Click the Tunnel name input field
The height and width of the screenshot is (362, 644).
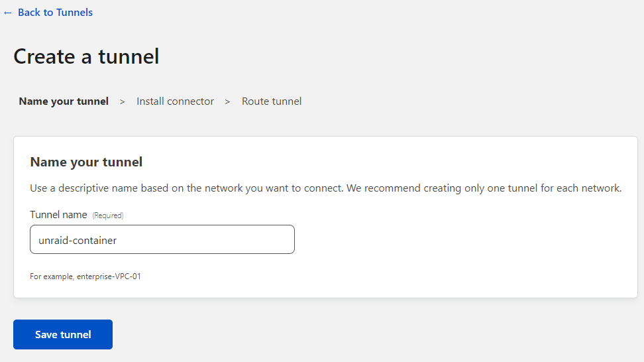click(x=199, y=239)
